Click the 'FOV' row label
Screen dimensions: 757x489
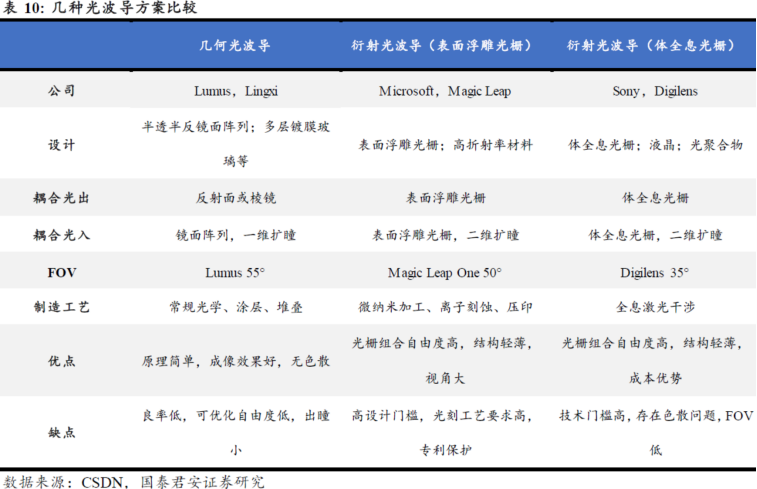tap(62, 273)
